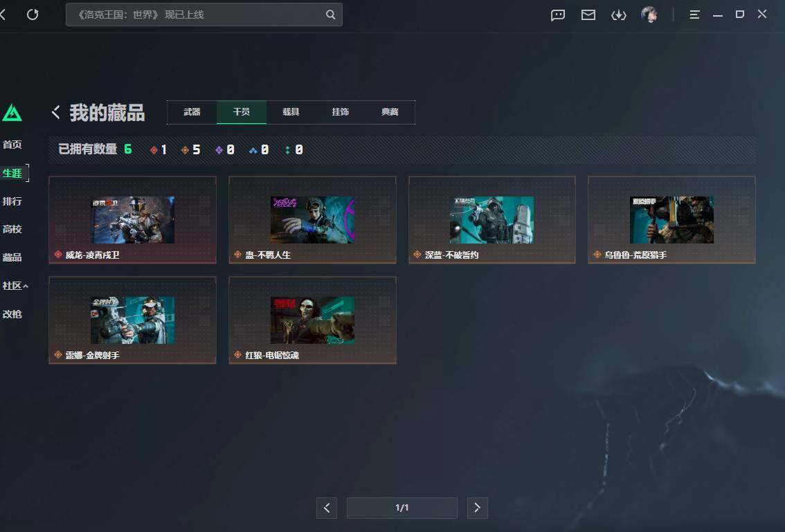Switch to the 载具 tab
785x532 pixels.
(291, 112)
